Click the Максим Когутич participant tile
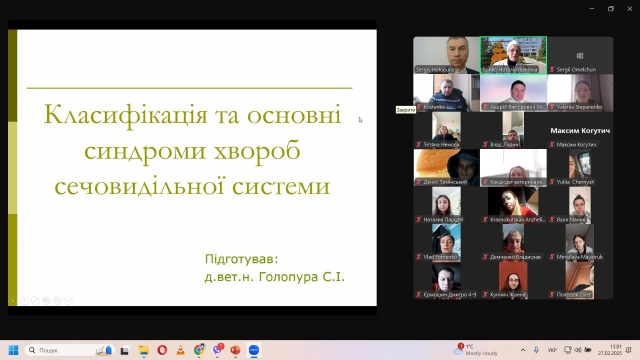Viewport: 640px width, 360px height. click(580, 130)
